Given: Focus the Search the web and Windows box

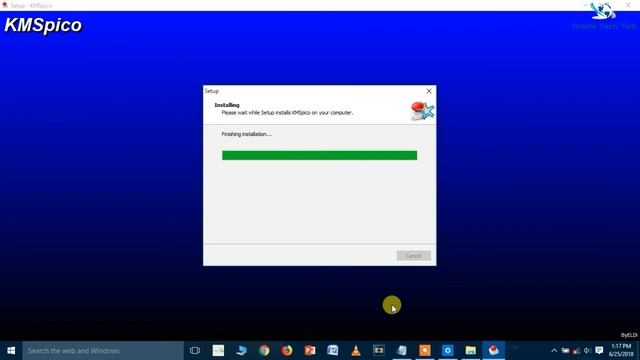Looking at the screenshot, I should point(103,351).
